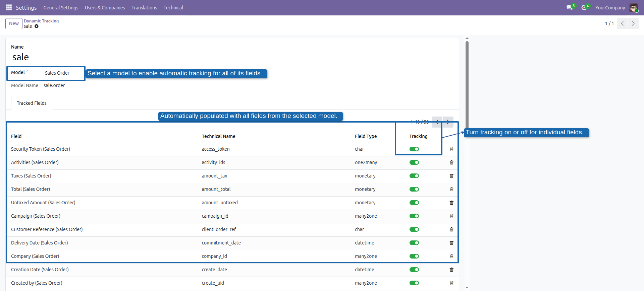This screenshot has width=644, height=291.
Task: Delete the access_token row with trash icon
Action: click(451, 149)
